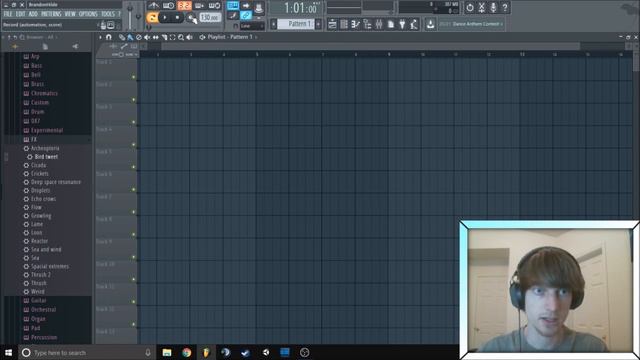This screenshot has width=640, height=360.
Task: Open the Line snap dropdown
Action: pos(252,26)
